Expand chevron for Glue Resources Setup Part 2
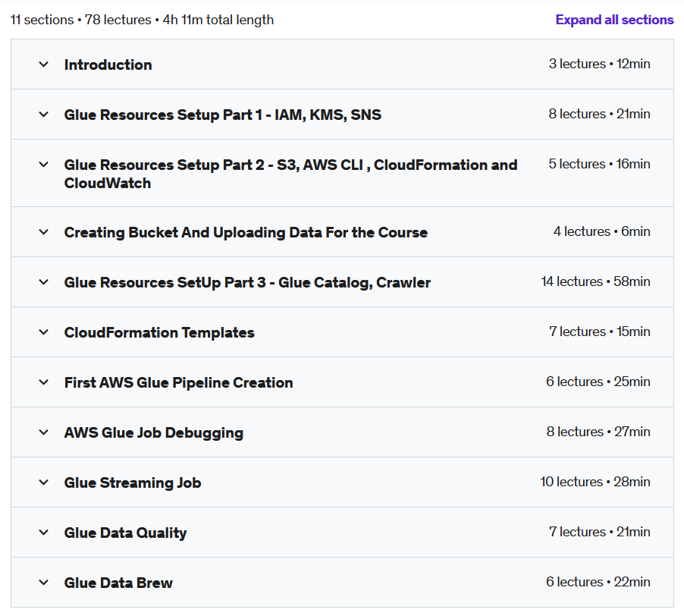 44,165
